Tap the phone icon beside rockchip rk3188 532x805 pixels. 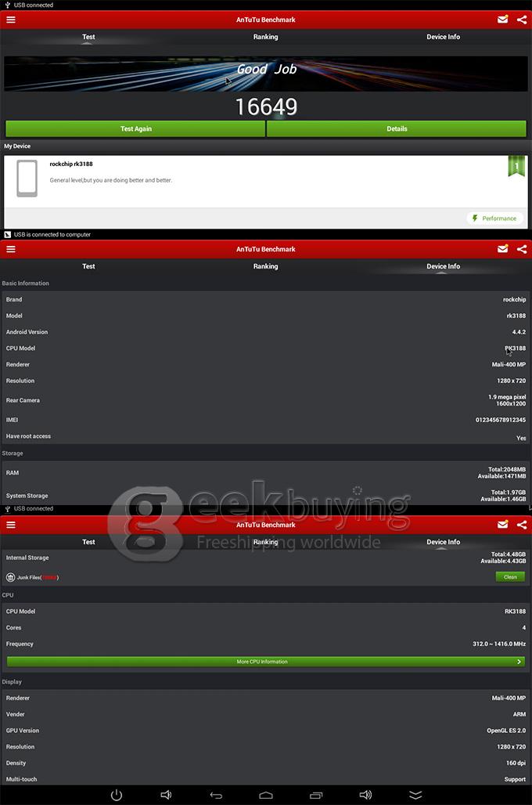27,178
